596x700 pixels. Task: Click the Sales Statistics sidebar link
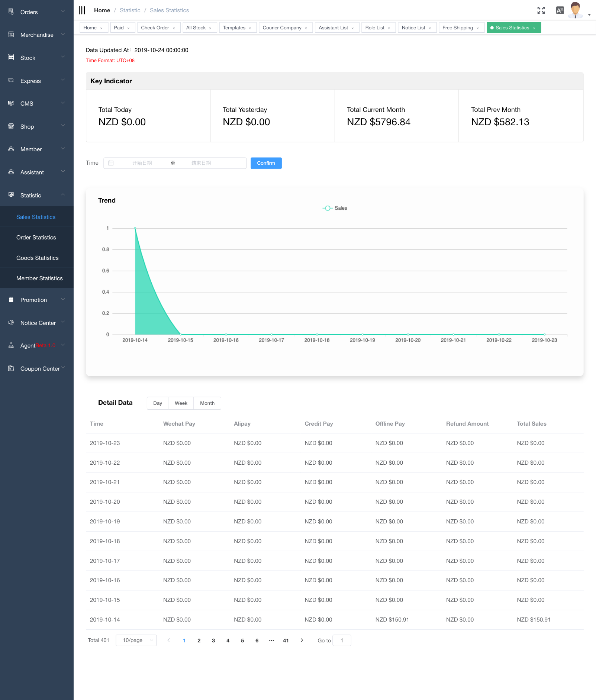[36, 217]
